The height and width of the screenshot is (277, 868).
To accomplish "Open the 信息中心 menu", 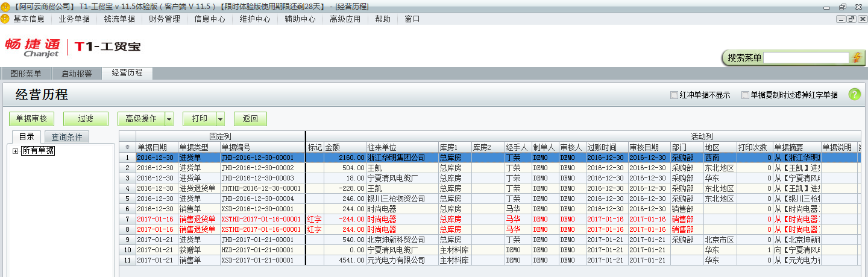I will point(210,19).
